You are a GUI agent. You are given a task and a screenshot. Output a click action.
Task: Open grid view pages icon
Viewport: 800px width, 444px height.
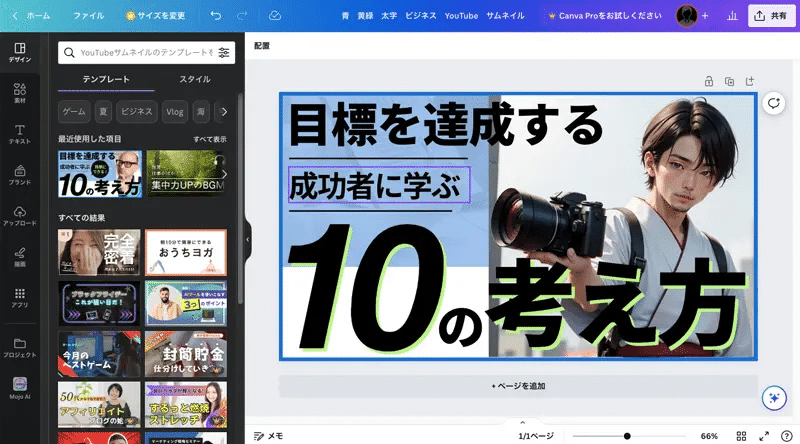(x=741, y=436)
